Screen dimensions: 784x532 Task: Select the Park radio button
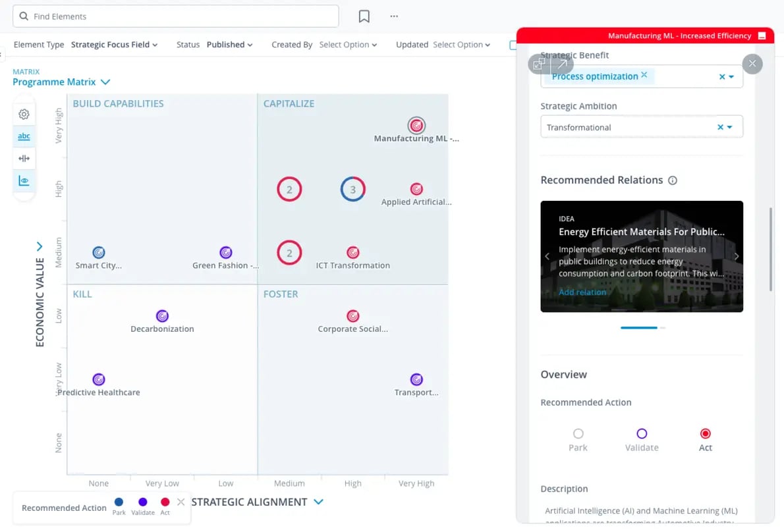[578, 433]
